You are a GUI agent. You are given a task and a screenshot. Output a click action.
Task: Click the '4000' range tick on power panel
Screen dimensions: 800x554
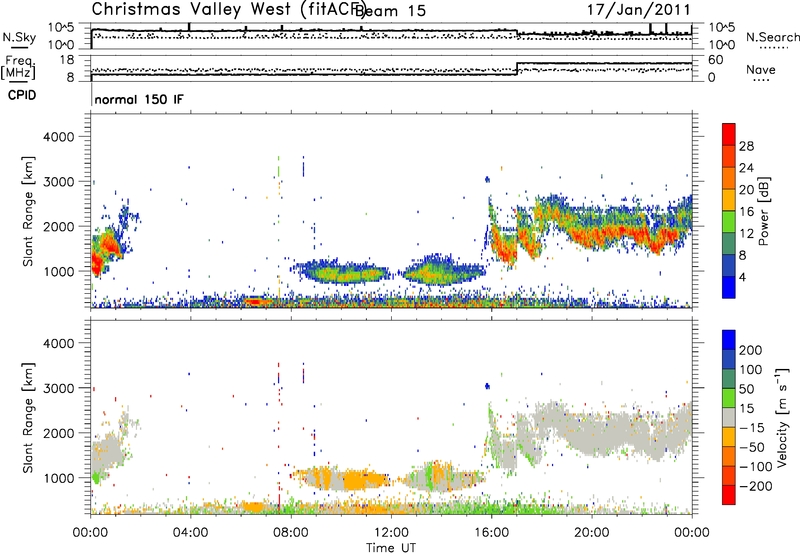tap(58, 137)
